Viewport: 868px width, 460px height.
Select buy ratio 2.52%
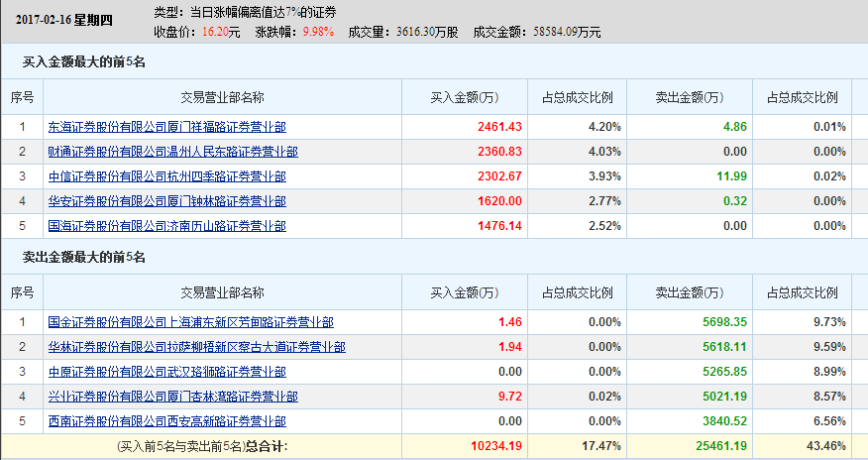(x=604, y=226)
